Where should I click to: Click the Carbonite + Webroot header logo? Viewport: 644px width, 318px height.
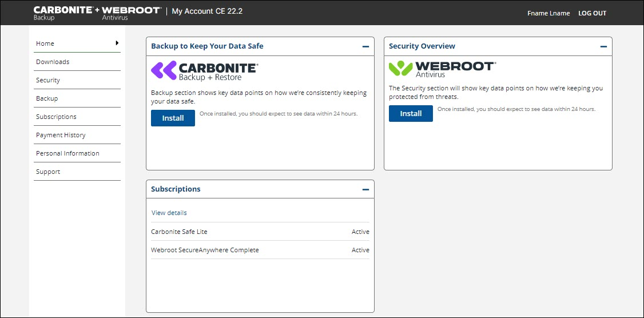click(97, 13)
